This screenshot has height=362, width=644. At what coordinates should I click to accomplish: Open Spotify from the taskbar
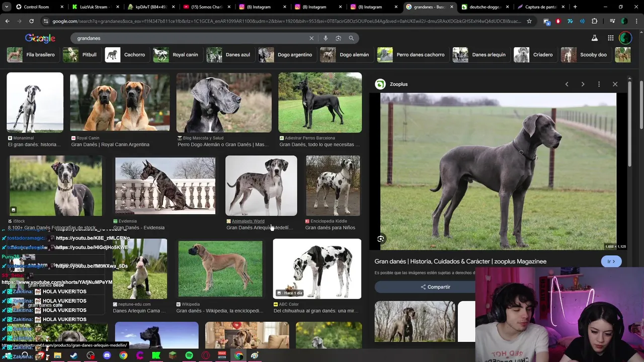[x=189, y=355]
